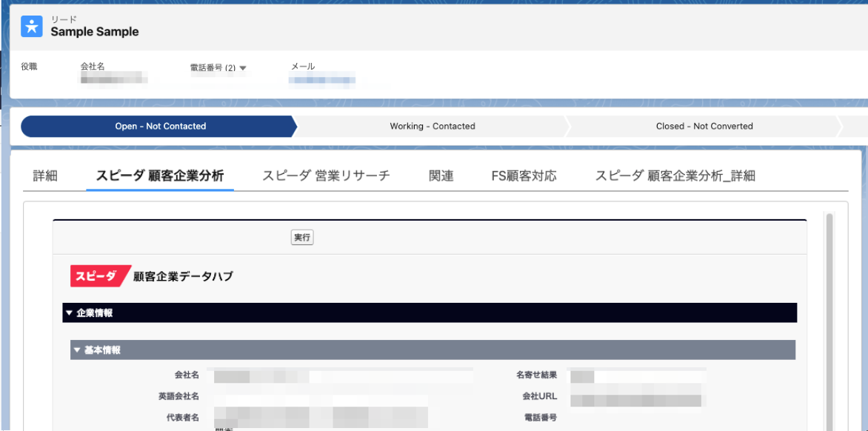Click the red スピーダ logo

[x=99, y=276]
